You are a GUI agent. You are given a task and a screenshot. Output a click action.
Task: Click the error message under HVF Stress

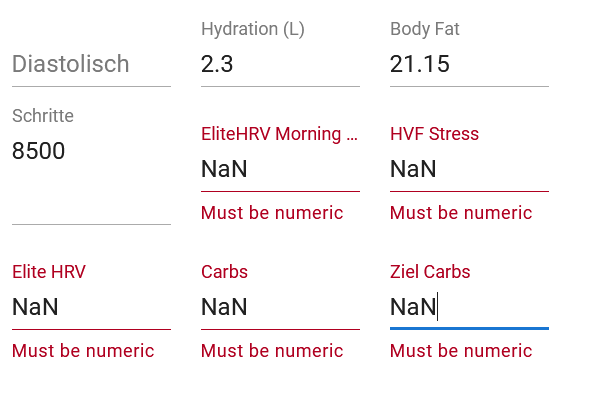coord(461,213)
